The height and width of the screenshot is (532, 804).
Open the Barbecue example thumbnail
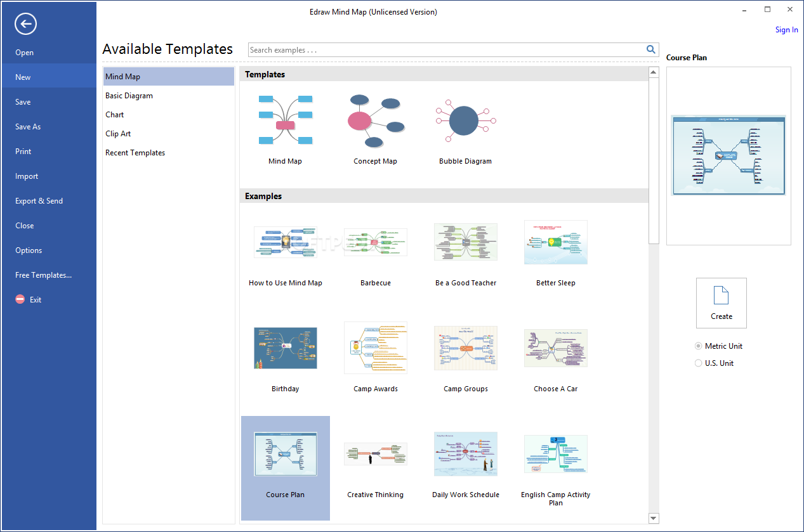pyautogui.click(x=376, y=242)
